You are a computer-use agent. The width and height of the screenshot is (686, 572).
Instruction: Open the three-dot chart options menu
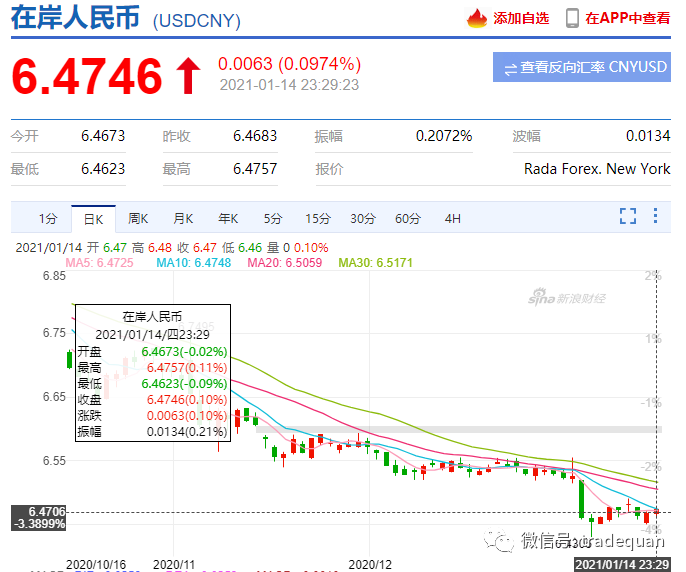[655, 216]
